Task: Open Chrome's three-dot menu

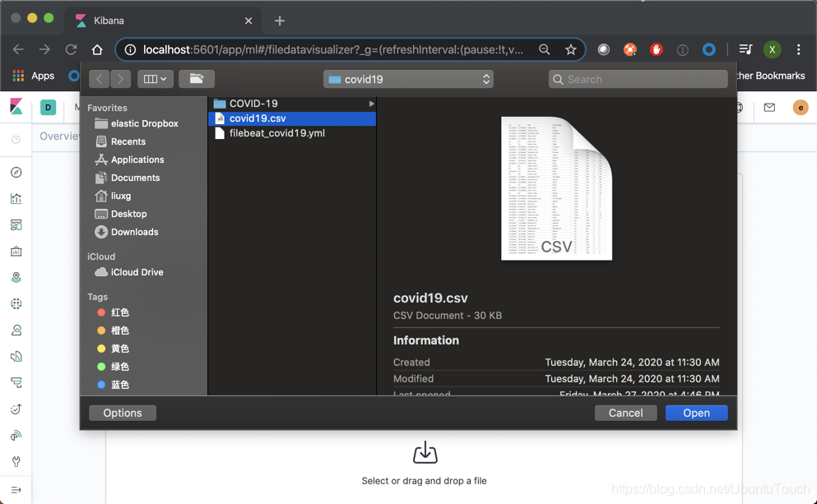Action: tap(799, 49)
